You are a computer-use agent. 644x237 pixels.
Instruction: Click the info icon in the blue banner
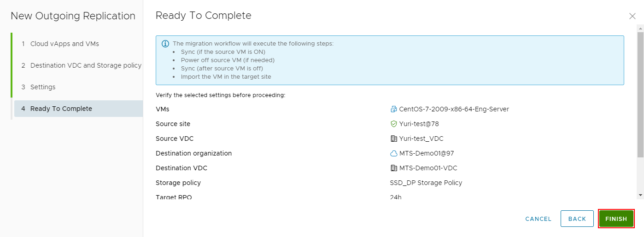click(x=165, y=44)
